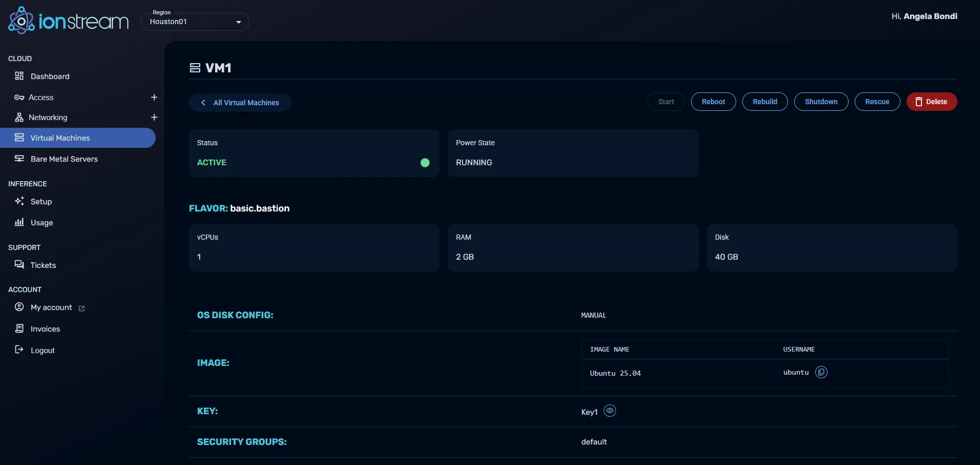The image size is (980, 465).
Task: Click the VM1 page title
Action: click(x=218, y=68)
